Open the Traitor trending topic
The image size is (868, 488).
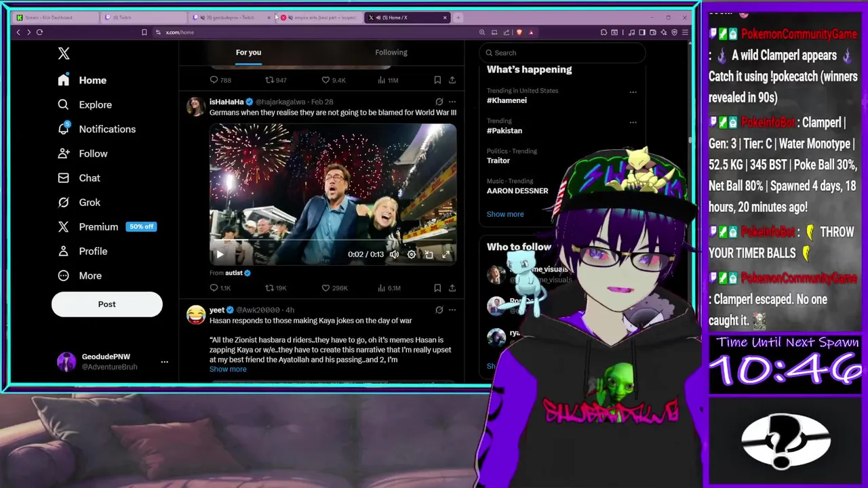tap(498, 161)
